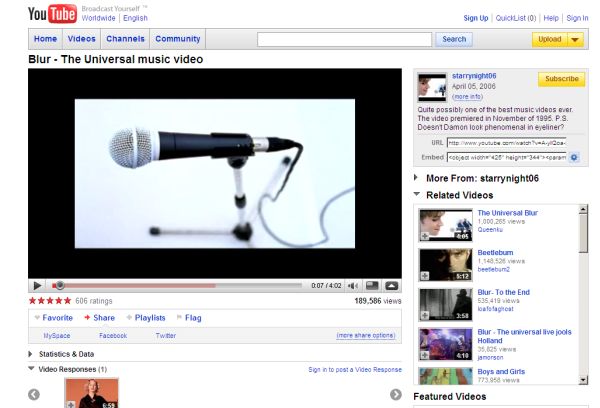Select the Share action
The height and width of the screenshot is (408, 600).
click(99, 318)
